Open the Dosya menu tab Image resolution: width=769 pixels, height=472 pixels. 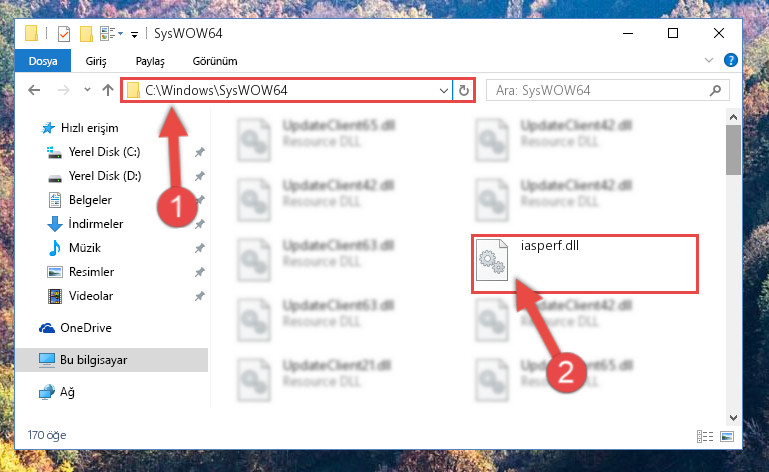pos(43,61)
